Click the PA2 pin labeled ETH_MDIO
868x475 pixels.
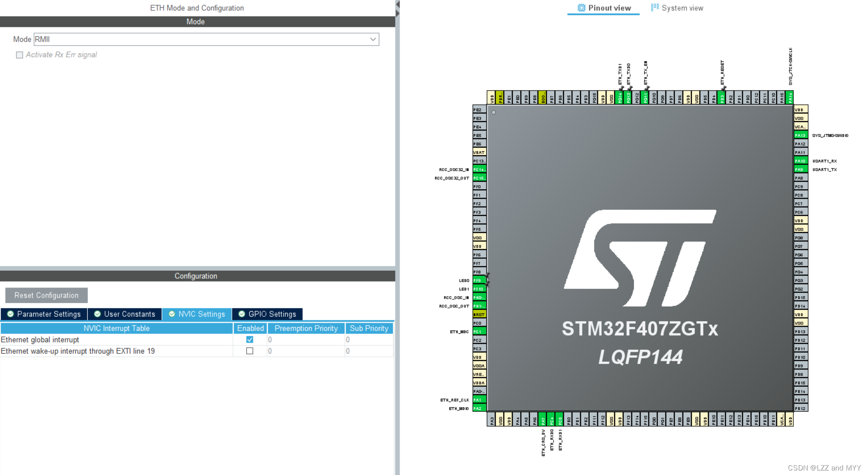[x=479, y=409]
